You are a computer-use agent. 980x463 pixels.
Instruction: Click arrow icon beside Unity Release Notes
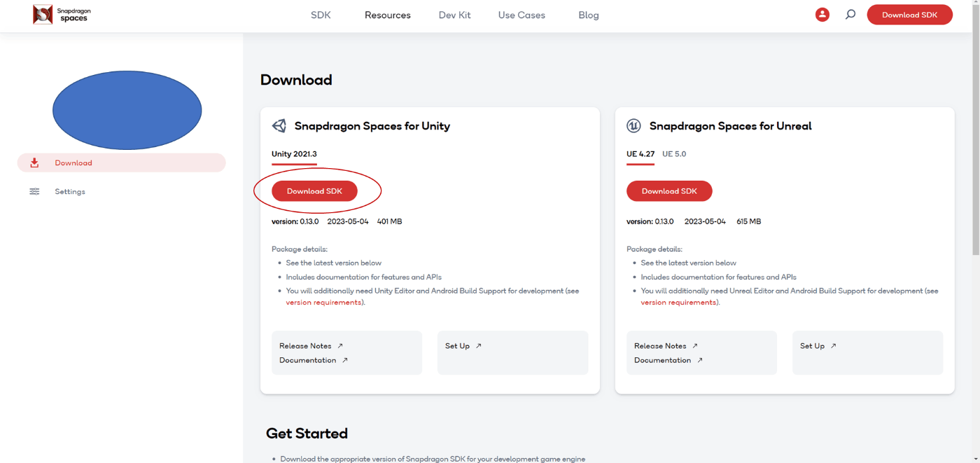click(x=340, y=346)
